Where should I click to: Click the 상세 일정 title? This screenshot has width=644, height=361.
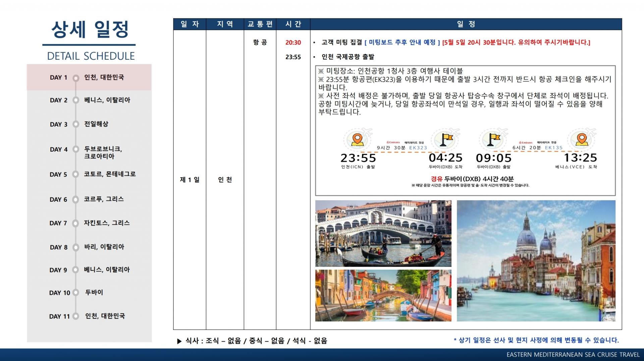pyautogui.click(x=90, y=30)
